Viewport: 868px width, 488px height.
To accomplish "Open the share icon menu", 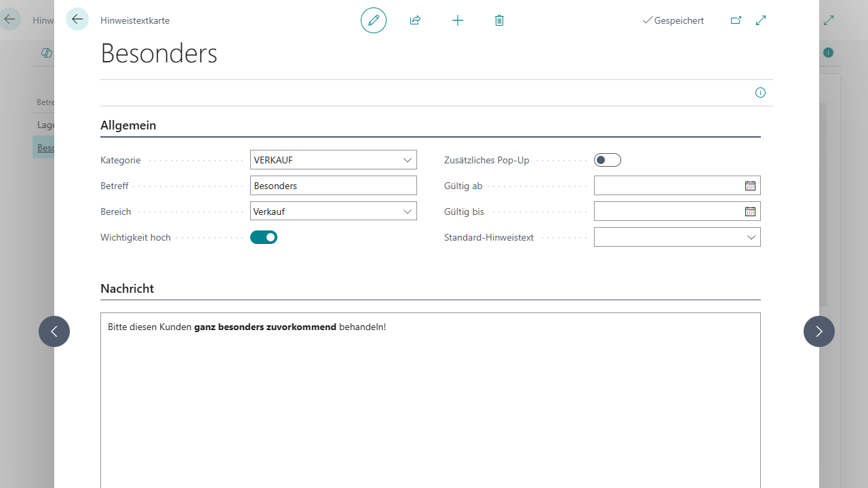I will point(415,20).
